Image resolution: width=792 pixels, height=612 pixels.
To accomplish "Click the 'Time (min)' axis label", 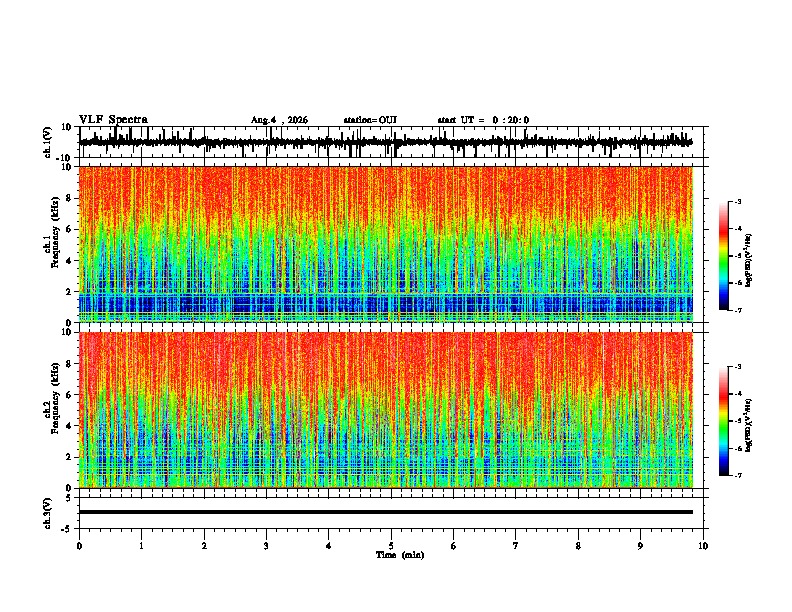I will (400, 555).
